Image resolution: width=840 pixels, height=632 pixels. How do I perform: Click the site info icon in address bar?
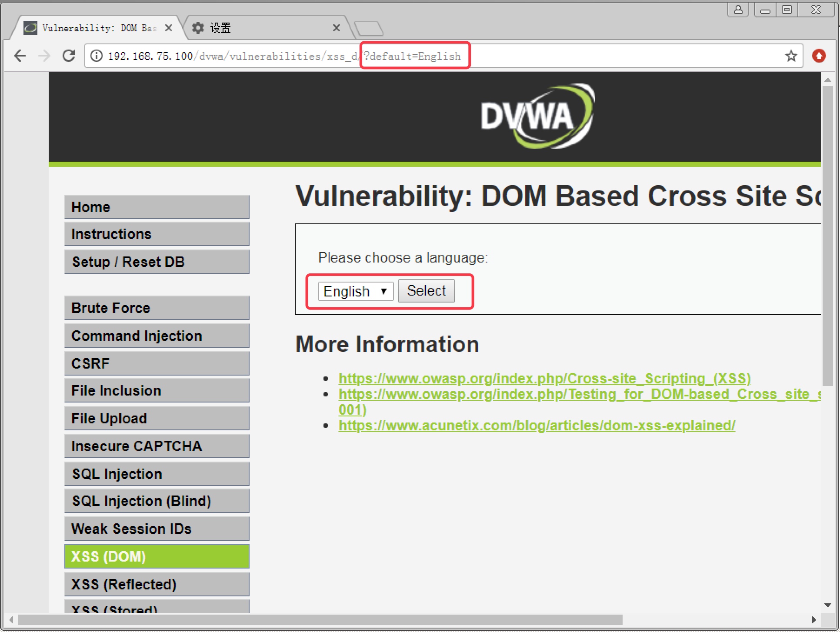click(x=97, y=56)
